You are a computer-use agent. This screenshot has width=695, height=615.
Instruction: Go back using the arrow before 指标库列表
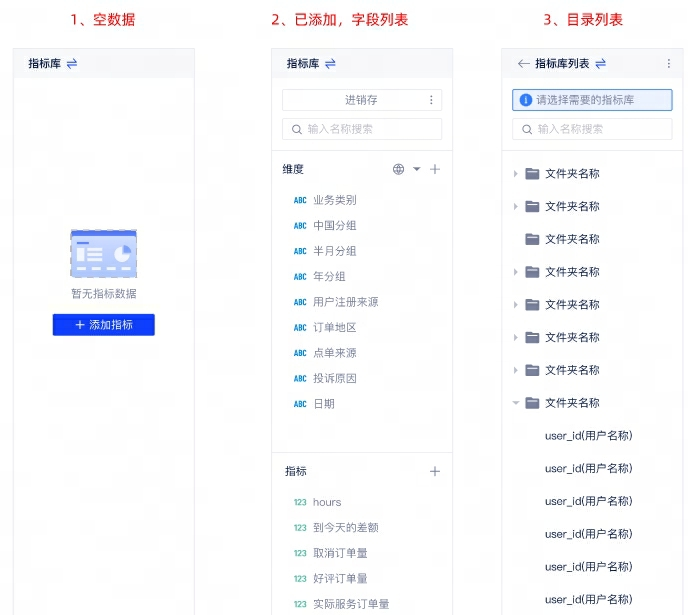click(x=523, y=63)
